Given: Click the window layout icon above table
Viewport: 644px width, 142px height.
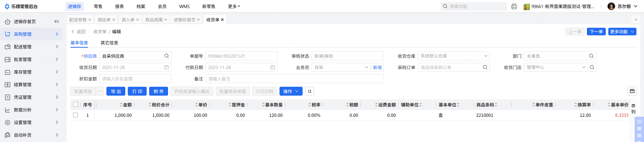Looking at the screenshot, I should 632,91.
